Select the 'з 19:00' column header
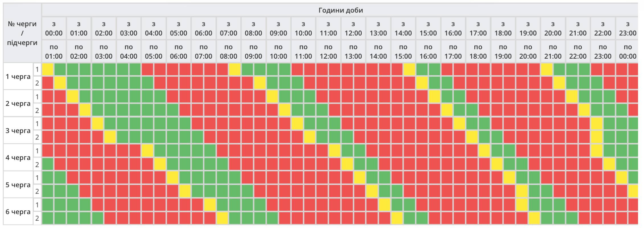The height and width of the screenshot is (228, 644). click(528, 28)
